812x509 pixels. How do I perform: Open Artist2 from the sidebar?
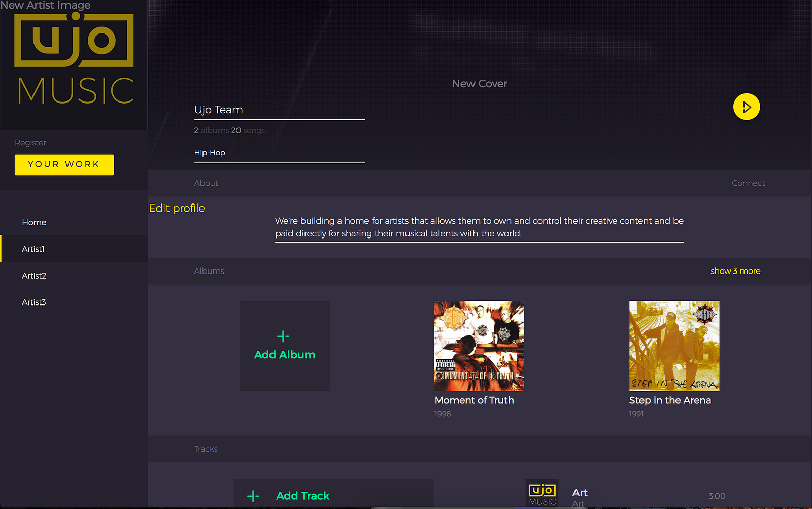pyautogui.click(x=34, y=276)
